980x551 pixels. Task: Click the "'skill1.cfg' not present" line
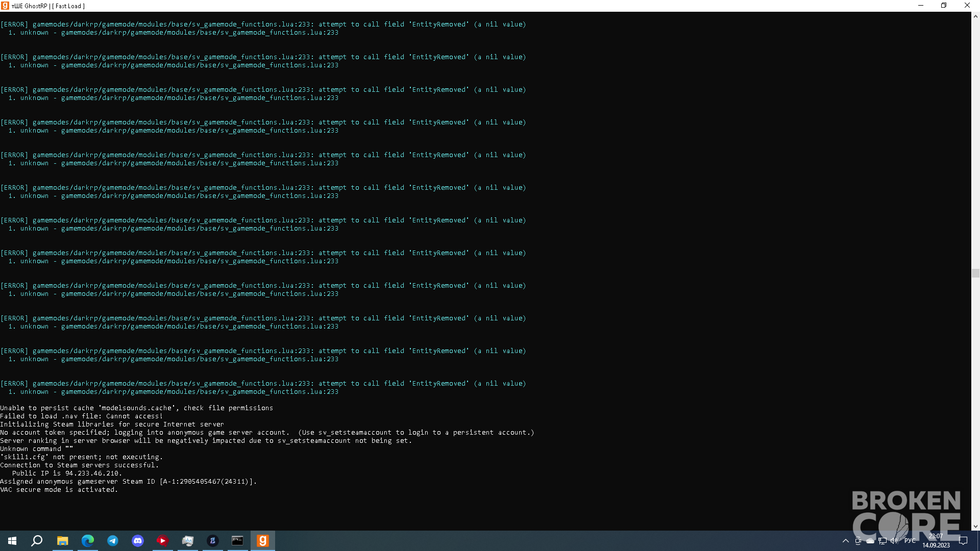(82, 457)
